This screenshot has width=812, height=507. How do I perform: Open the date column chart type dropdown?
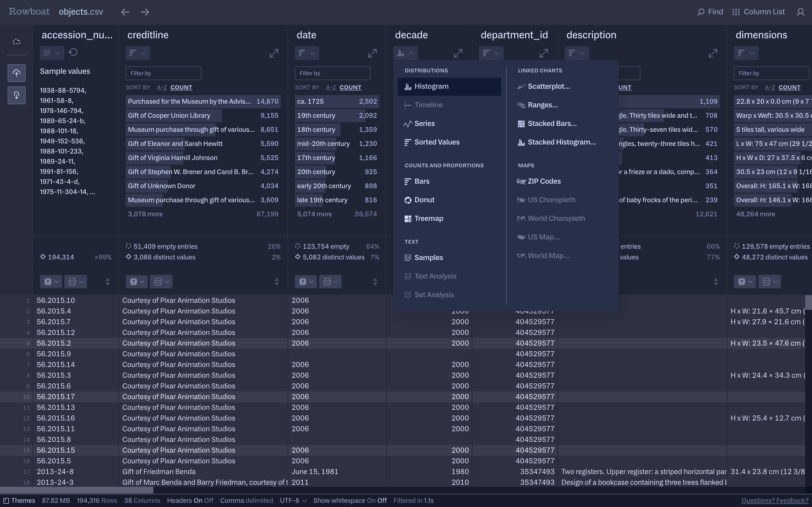point(306,53)
